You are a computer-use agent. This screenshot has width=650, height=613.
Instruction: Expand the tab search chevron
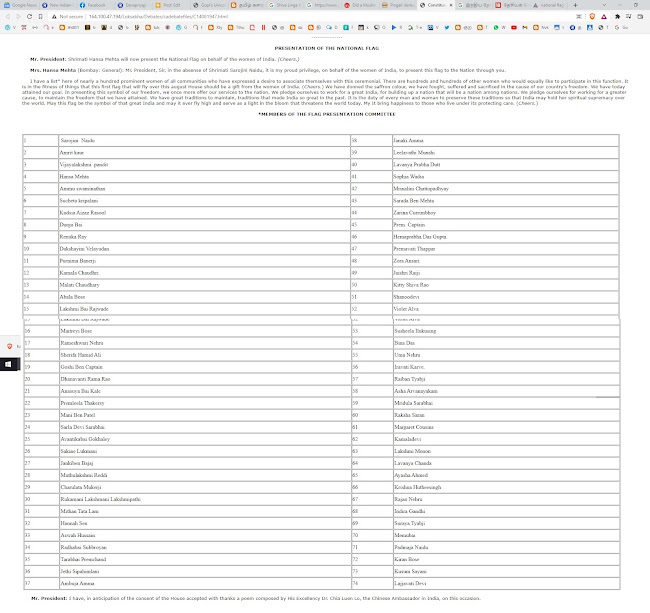click(x=604, y=5)
